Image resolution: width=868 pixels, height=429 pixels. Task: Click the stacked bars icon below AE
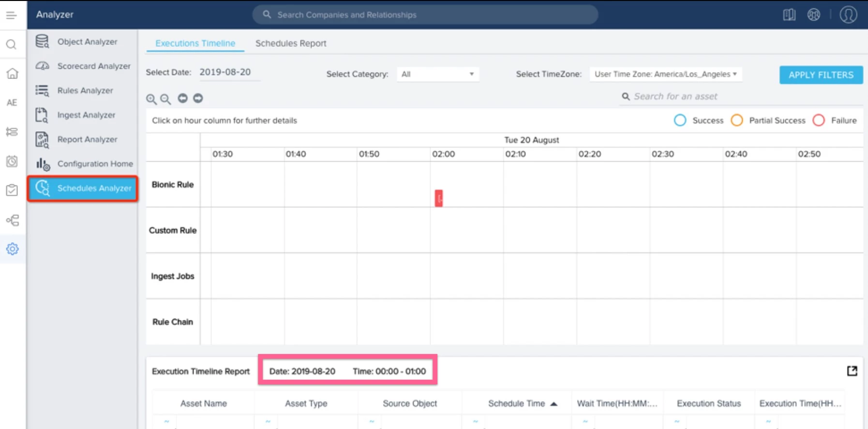click(12, 132)
